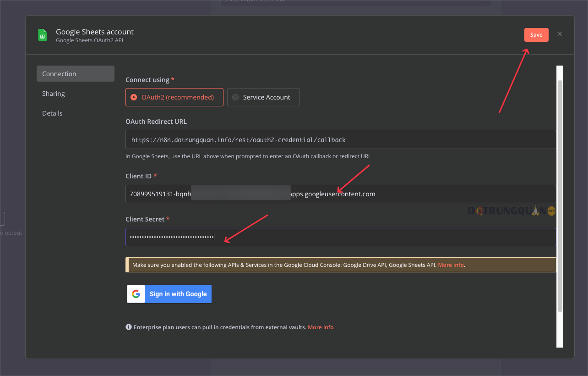Click Sign in with Google button
The width and height of the screenshot is (588, 376).
pyautogui.click(x=169, y=294)
